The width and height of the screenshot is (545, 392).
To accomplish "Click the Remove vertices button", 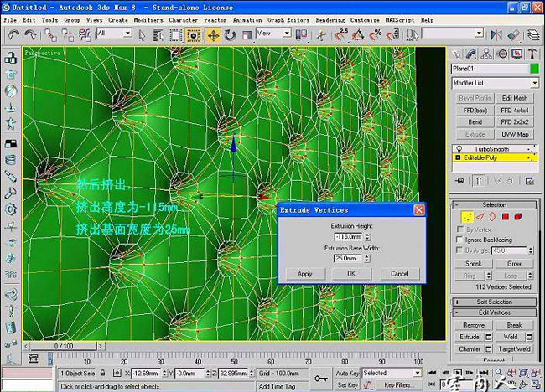I will (474, 325).
